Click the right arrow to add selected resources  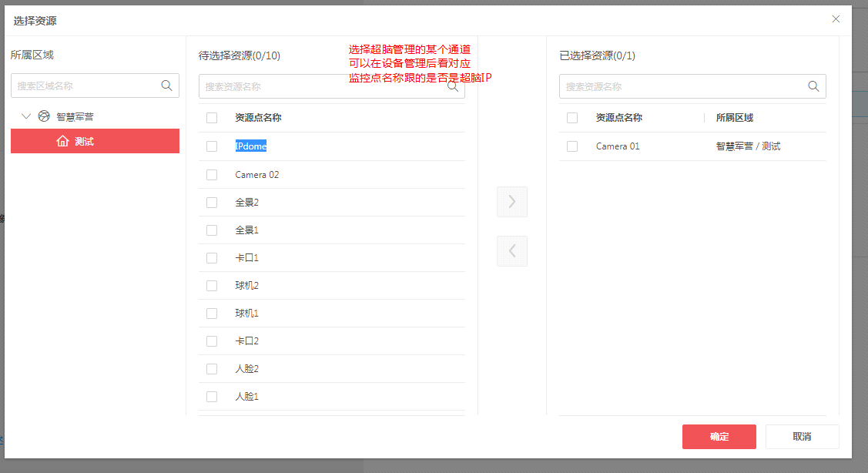pyautogui.click(x=511, y=202)
